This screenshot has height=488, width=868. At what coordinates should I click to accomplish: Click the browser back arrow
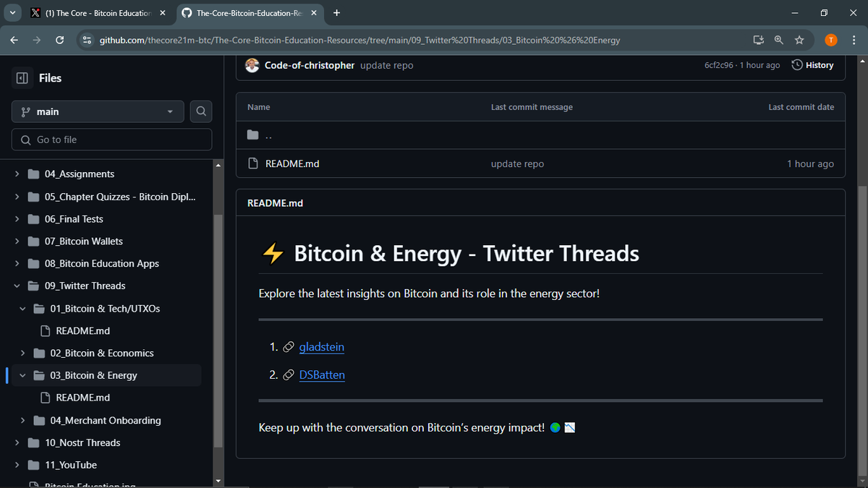pyautogui.click(x=14, y=40)
